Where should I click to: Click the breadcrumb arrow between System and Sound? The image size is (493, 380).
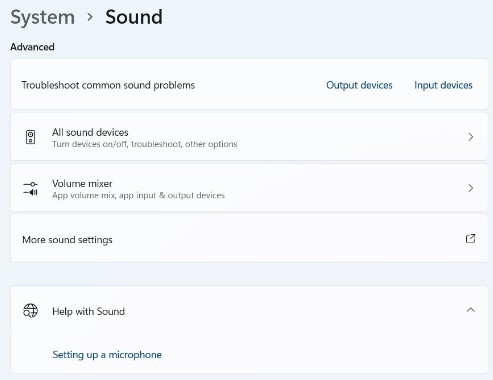tap(90, 17)
